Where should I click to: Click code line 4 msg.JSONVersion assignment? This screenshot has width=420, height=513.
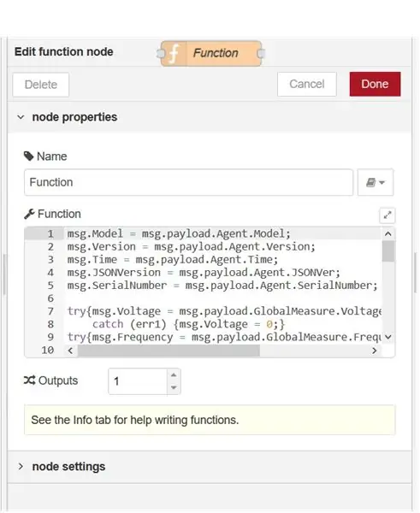(x=204, y=273)
